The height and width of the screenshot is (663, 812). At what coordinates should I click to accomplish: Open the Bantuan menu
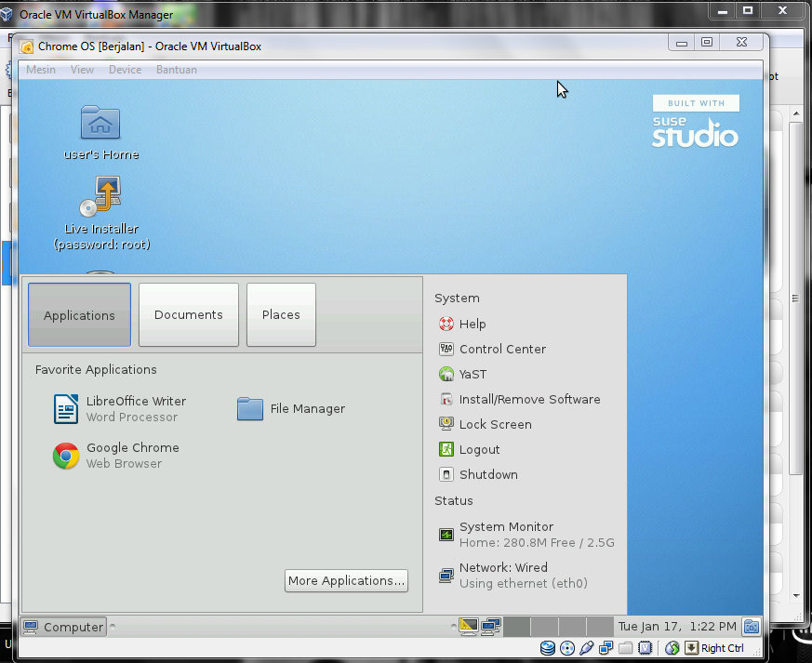point(177,70)
